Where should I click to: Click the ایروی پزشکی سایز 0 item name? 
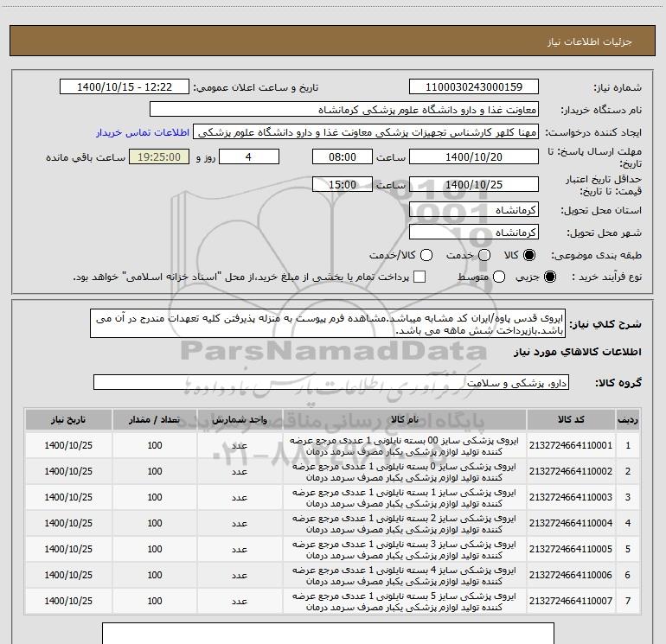coord(404,472)
